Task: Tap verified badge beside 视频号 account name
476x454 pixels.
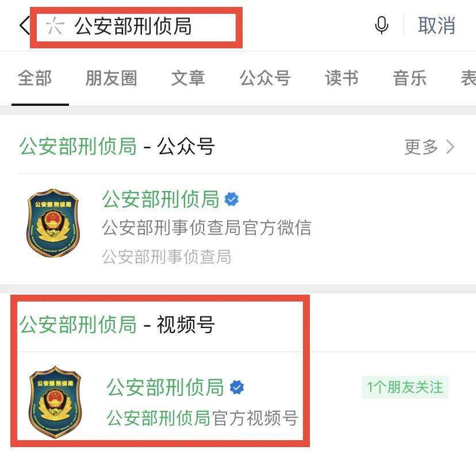Action: 236,387
